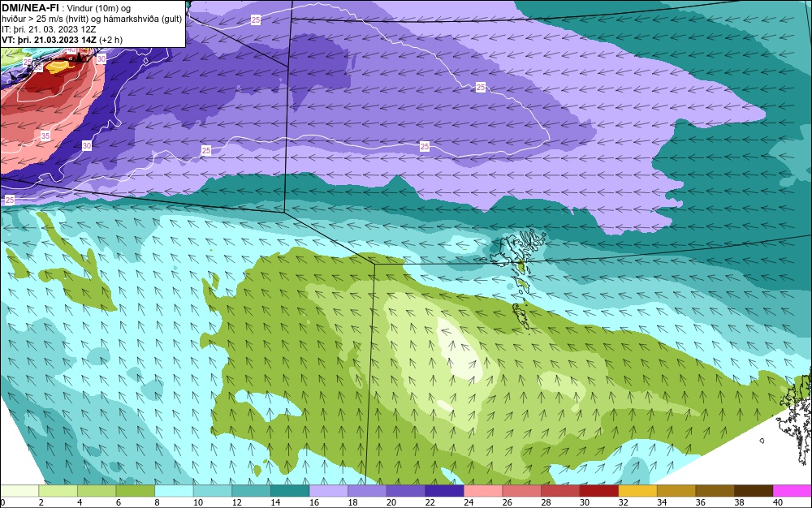Click the "DMI/NEA-FI" bold title text
This screenshot has height=508, width=812.
30,8
